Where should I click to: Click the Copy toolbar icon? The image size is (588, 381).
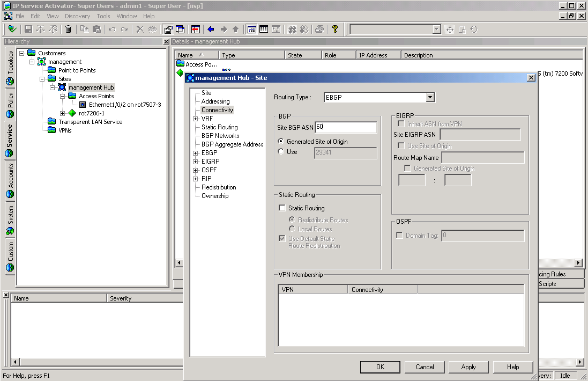[x=84, y=30]
